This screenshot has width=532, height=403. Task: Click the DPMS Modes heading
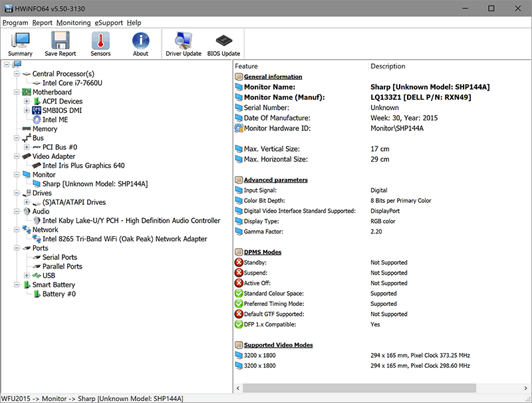263,252
